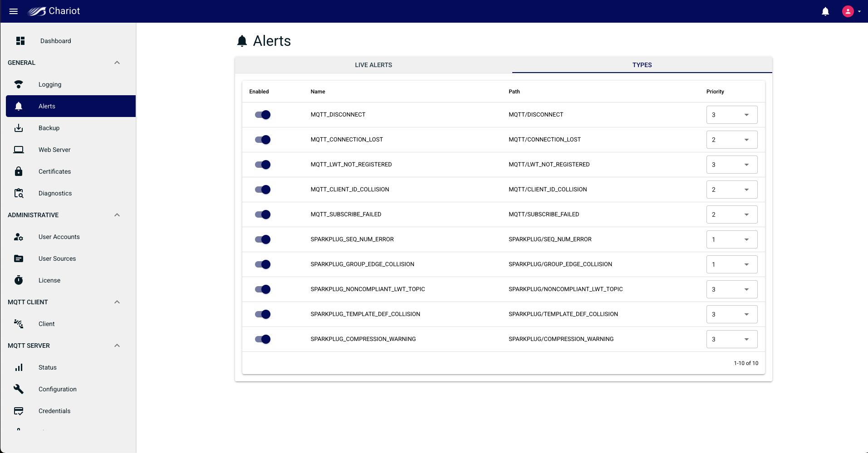Open the hamburger menu icon
This screenshot has width=868, height=453.
pos(14,11)
